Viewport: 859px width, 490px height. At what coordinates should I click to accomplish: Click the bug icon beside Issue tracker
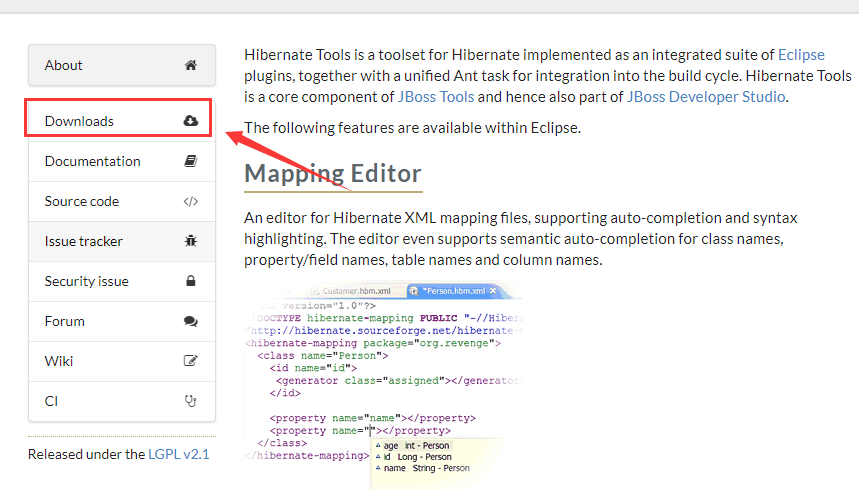coord(191,241)
